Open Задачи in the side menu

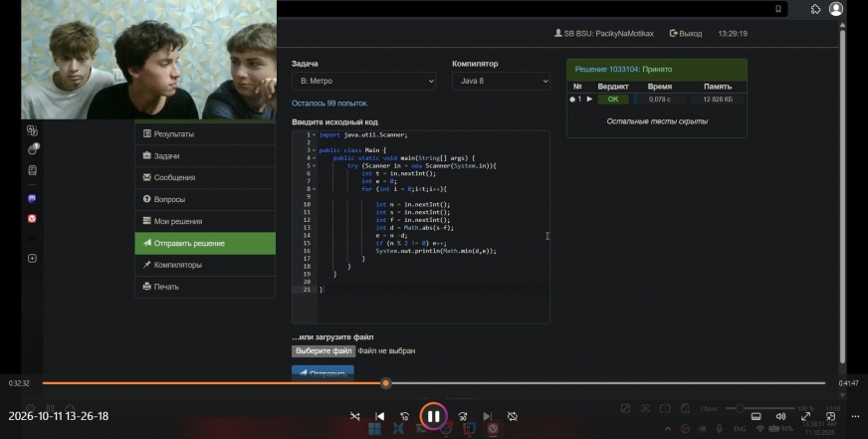[205, 156]
